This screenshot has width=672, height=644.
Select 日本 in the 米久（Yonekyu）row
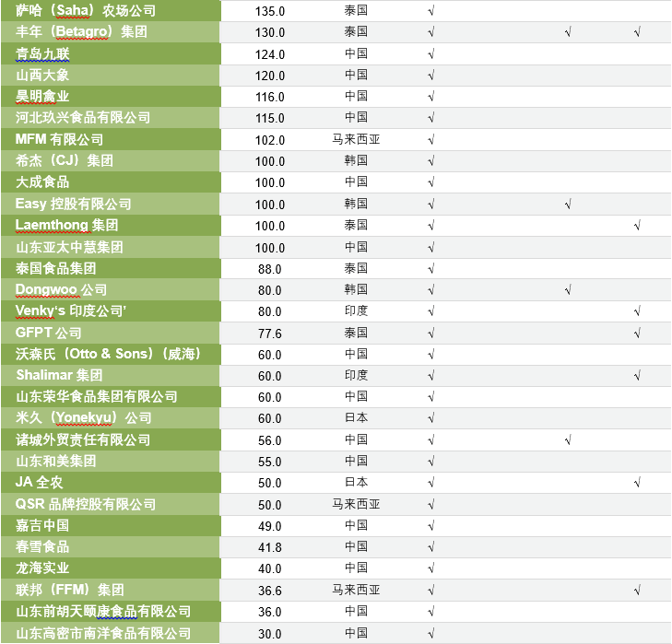tap(356, 417)
